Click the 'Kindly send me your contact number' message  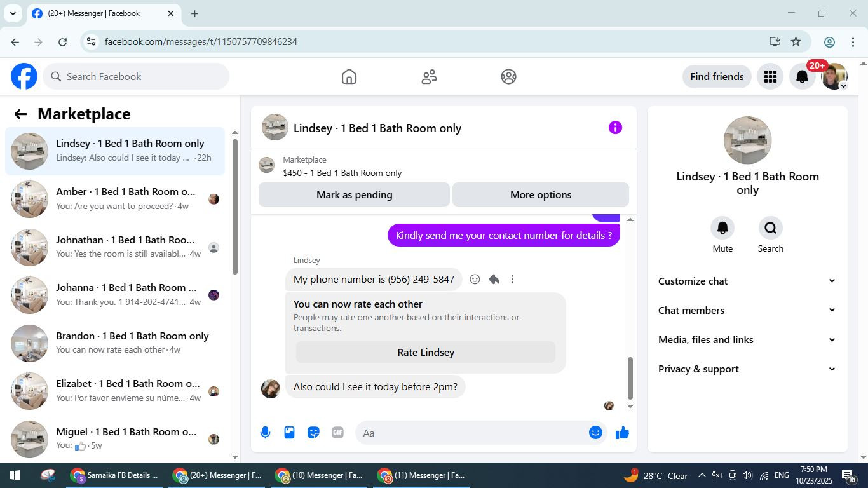(x=504, y=235)
